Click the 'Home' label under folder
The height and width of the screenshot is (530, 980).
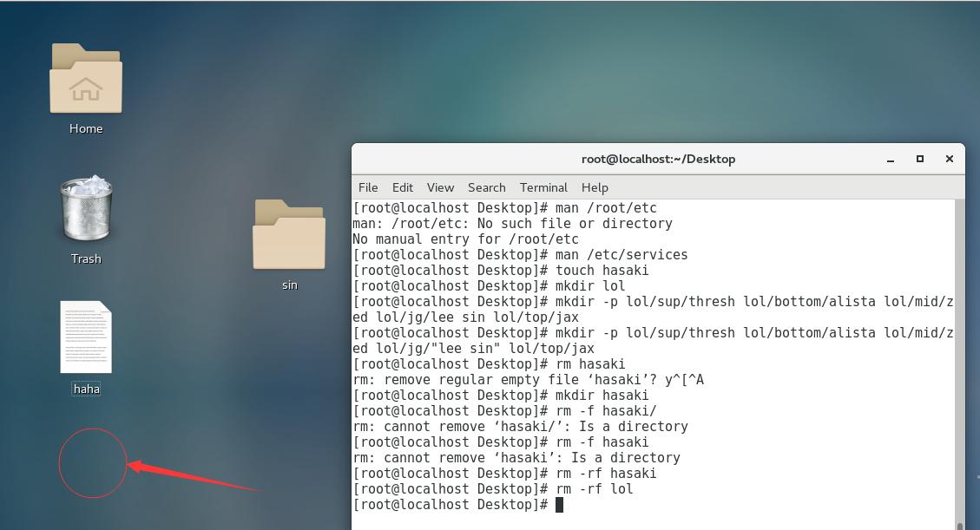(86, 128)
